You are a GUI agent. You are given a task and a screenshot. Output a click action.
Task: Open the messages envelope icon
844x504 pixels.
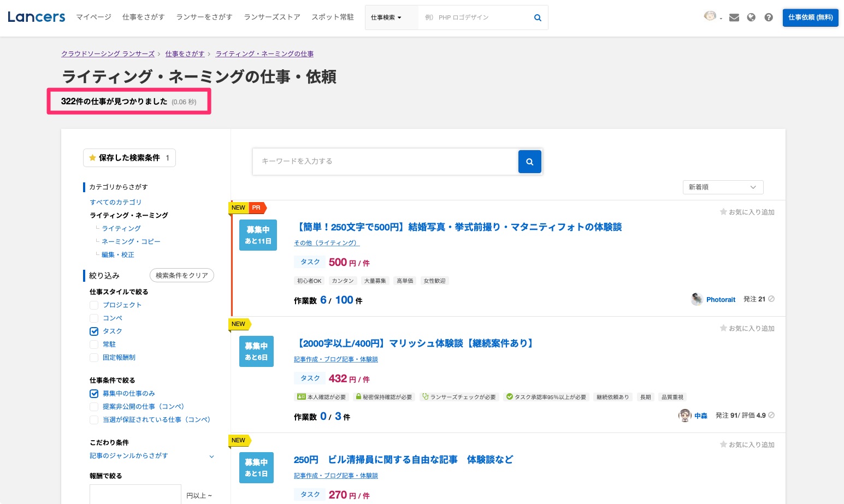(734, 17)
